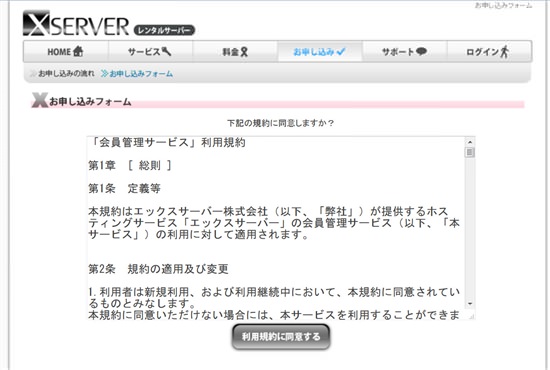Click the speech bubble icon beside サポート
This screenshot has width=550, height=370.
pos(421,52)
